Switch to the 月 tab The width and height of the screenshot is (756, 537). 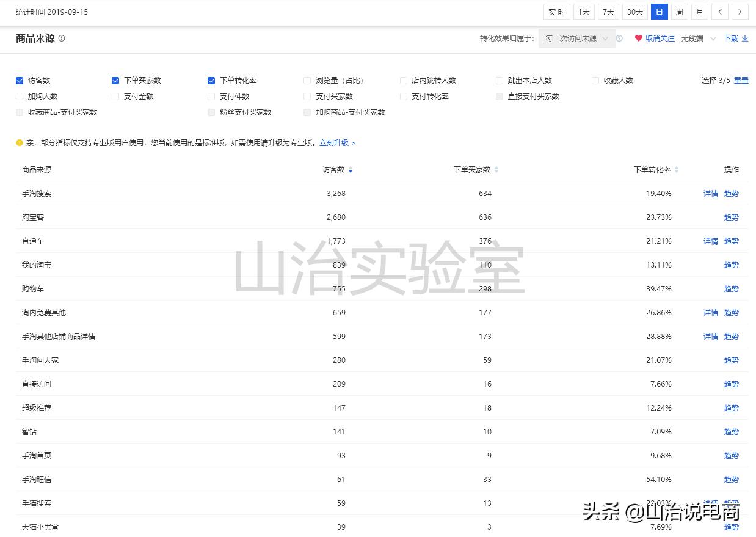(x=699, y=11)
